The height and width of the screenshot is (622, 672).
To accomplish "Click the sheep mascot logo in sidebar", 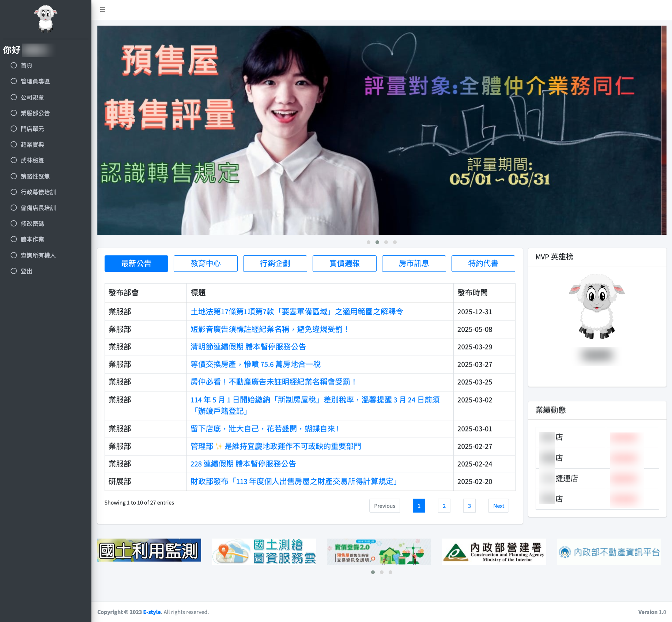I will (46, 18).
